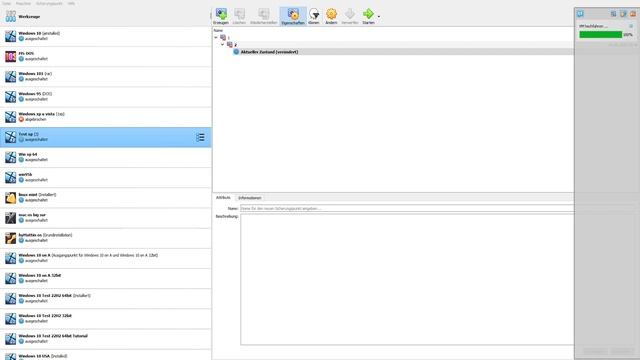Click the Klonen sheep icon
Screen dimensions: 640x360
point(314,14)
